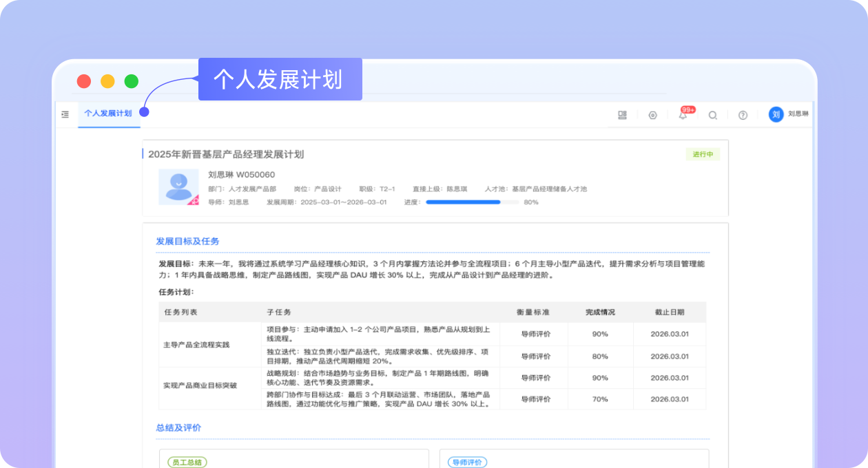Click the blue 刘 user avatar
Image resolution: width=868 pixels, height=468 pixels.
coord(776,114)
